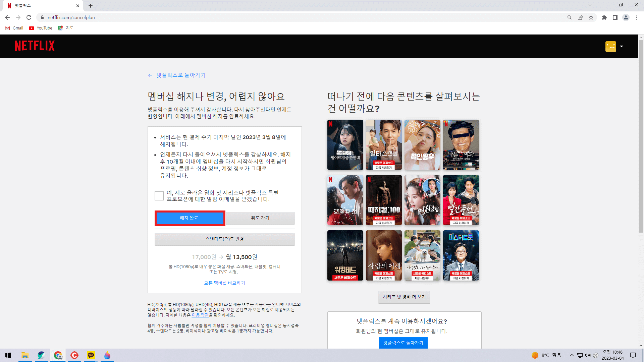Click 시리즈 및 영화 더 보기 button
644x362 pixels.
[x=404, y=297]
